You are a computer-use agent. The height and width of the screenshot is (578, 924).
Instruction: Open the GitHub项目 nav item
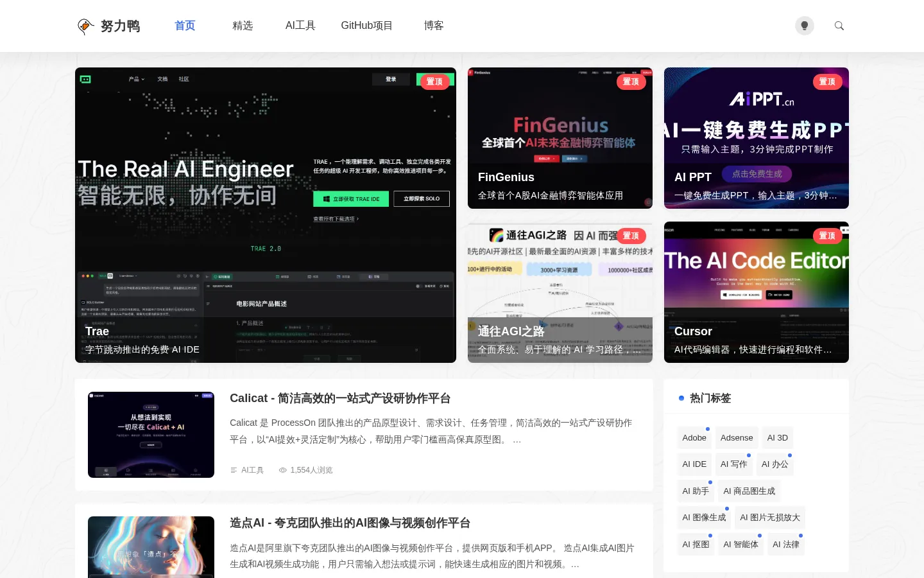click(x=367, y=26)
